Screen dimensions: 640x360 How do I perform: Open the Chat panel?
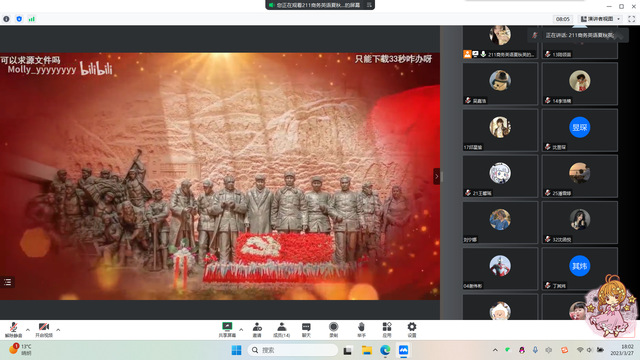[x=306, y=330]
